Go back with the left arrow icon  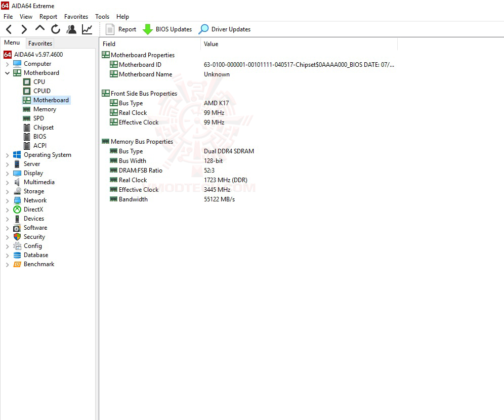[9, 29]
